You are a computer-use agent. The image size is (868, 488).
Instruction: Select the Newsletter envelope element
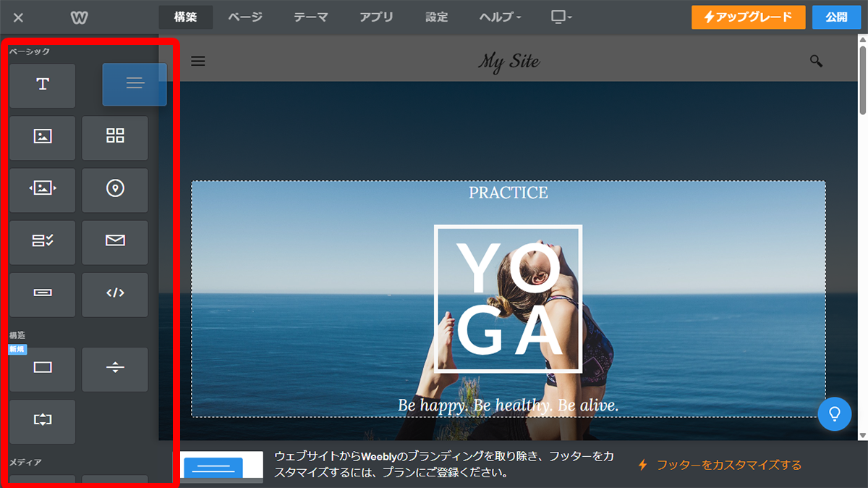[115, 242]
